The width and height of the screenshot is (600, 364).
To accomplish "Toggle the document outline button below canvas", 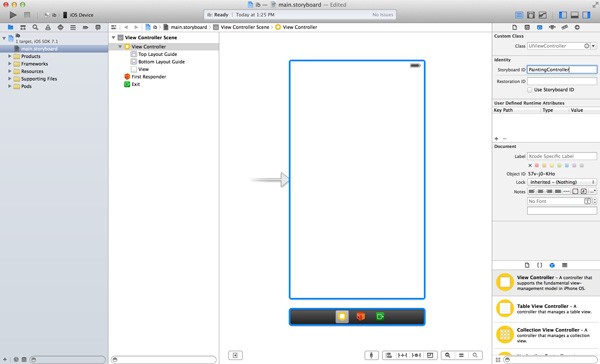I will coord(235,355).
